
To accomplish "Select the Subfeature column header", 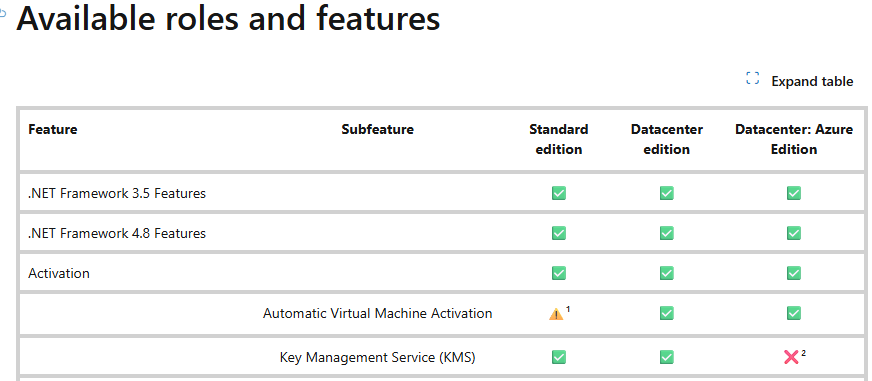I will pos(378,130).
